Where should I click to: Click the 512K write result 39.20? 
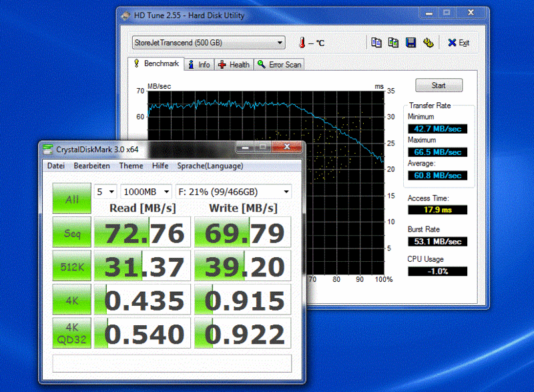pyautogui.click(x=242, y=266)
